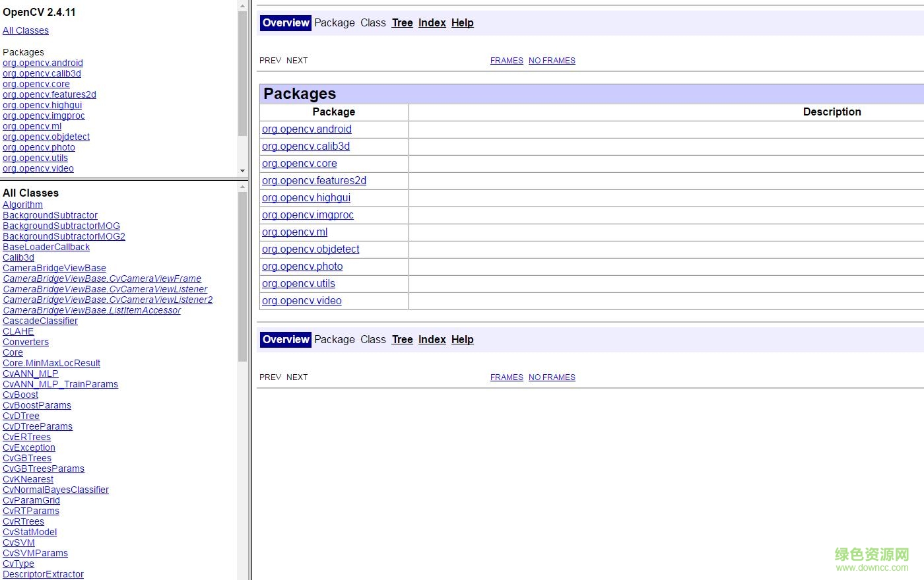Select org.opencv.core in left package list

point(36,84)
